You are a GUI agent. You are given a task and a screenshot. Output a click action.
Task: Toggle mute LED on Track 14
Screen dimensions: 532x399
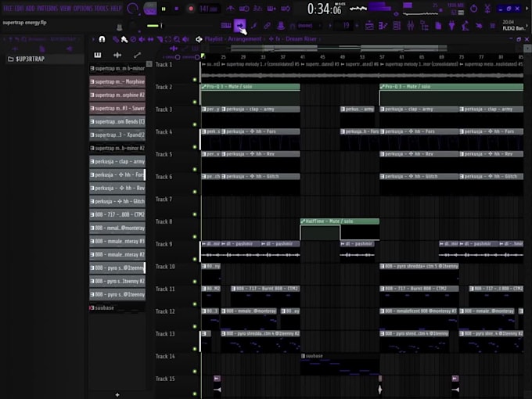(x=195, y=371)
